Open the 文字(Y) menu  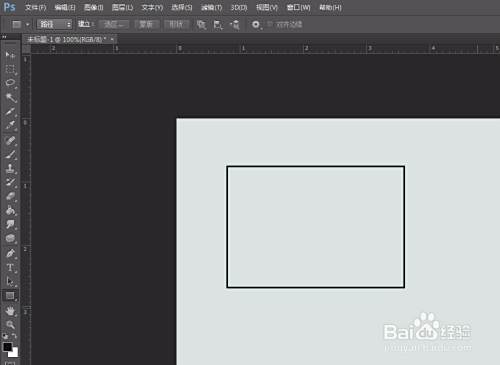(152, 7)
